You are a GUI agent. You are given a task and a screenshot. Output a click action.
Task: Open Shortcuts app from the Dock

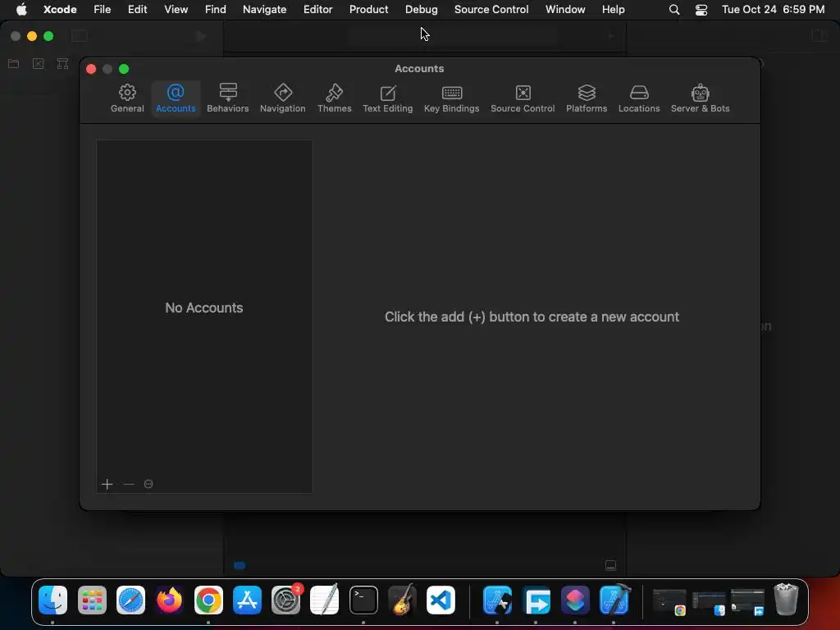click(575, 600)
